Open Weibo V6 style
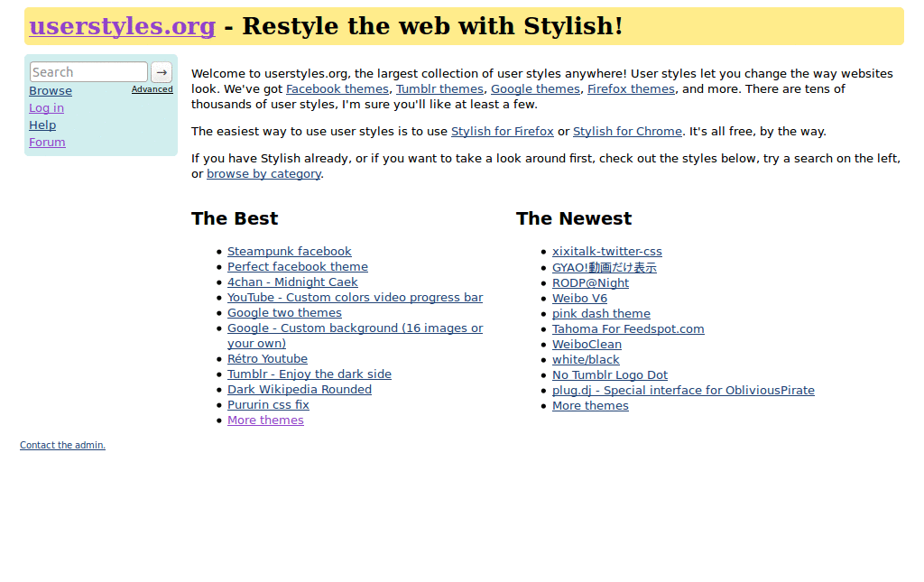924x582 pixels. click(x=579, y=298)
